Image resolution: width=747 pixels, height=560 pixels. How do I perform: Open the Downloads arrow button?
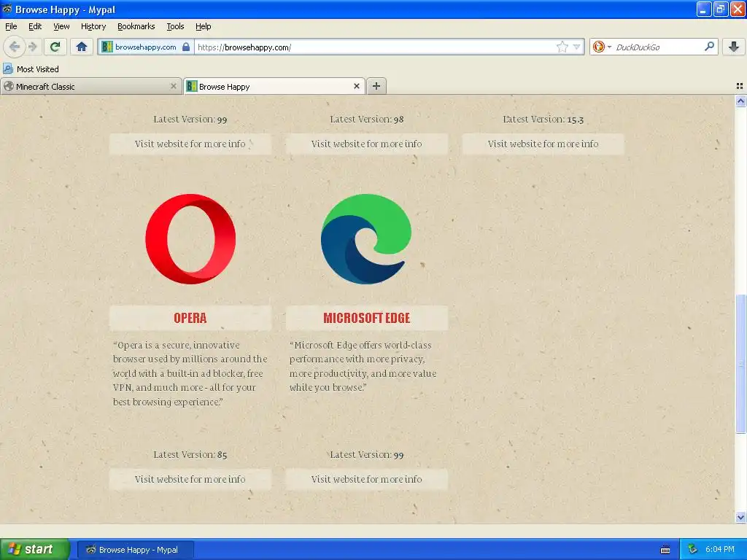pyautogui.click(x=734, y=47)
